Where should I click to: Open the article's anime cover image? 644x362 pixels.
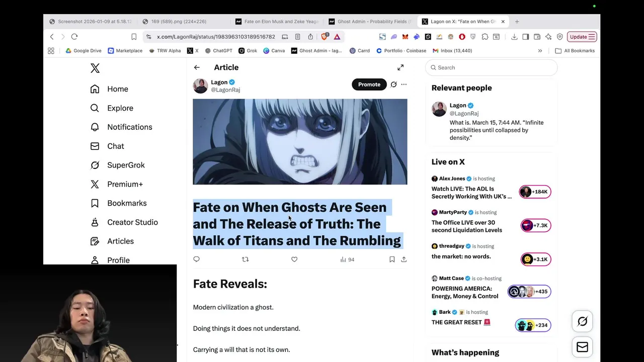pyautogui.click(x=300, y=142)
